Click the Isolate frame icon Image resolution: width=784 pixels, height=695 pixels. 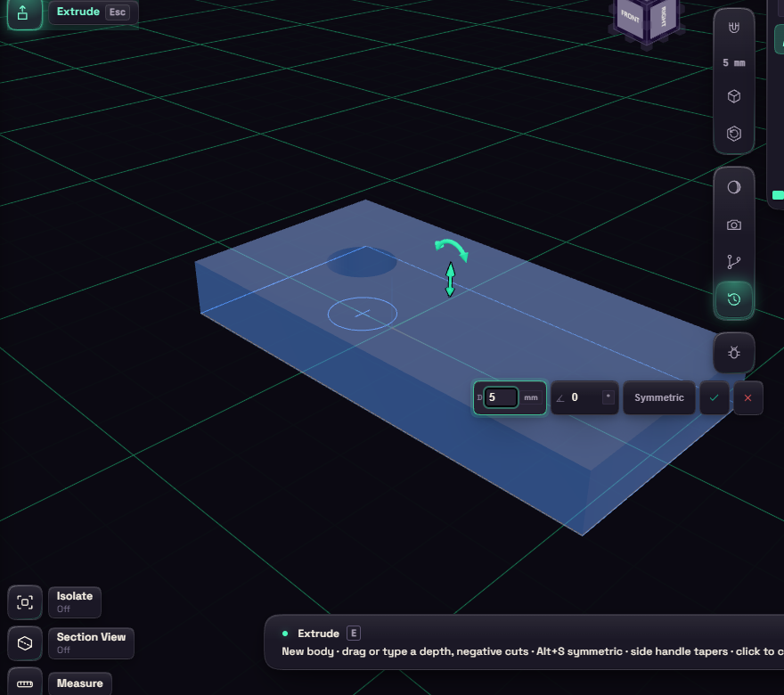(25, 602)
